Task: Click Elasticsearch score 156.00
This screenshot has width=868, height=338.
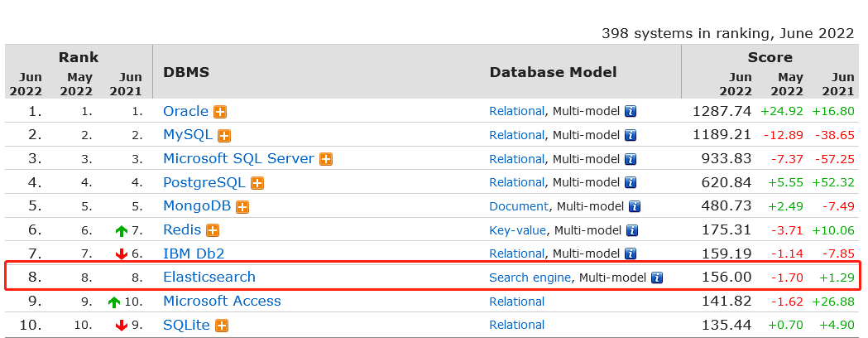Action: tap(727, 278)
